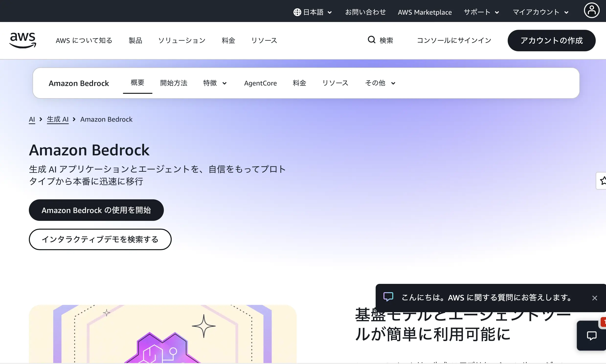Open the user profile avatar icon
Viewport: 606px width, 364px height.
pyautogui.click(x=592, y=10)
